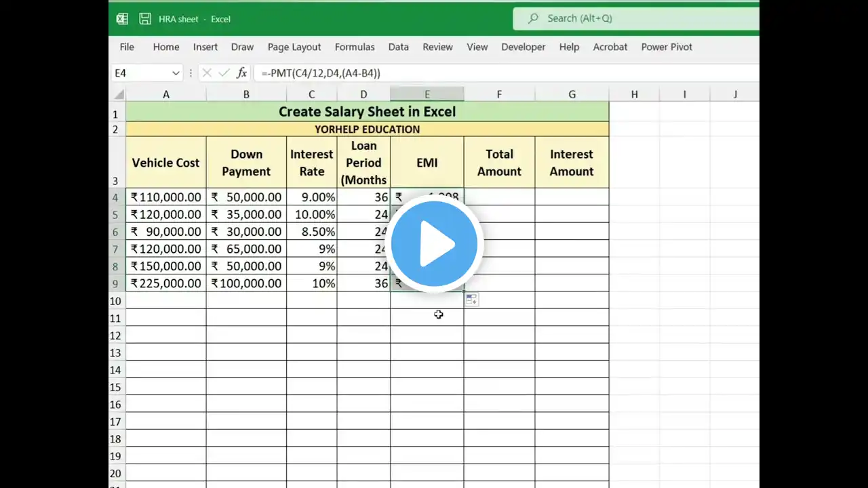The width and height of the screenshot is (868, 488).
Task: Click the ₹65,000.00 down payment cell
Action: coord(246,249)
